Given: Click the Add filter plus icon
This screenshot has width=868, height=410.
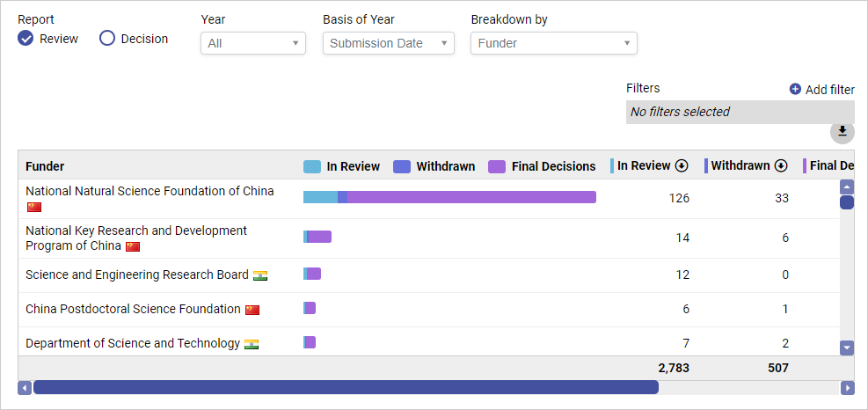Looking at the screenshot, I should pyautogui.click(x=795, y=89).
